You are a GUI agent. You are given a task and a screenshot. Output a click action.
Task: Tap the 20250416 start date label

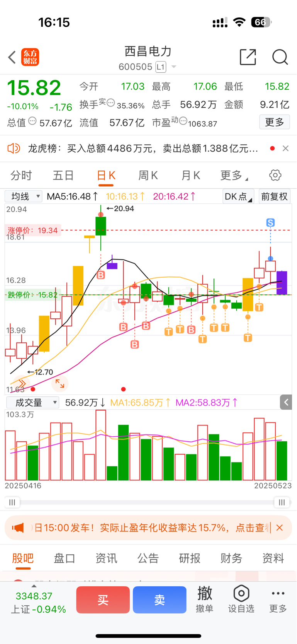(x=23, y=486)
